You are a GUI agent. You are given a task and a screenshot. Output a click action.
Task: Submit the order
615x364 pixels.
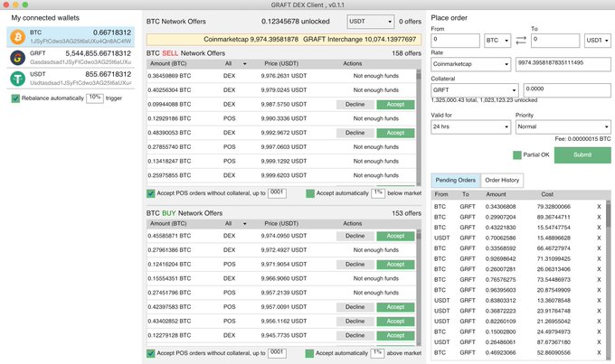click(582, 155)
